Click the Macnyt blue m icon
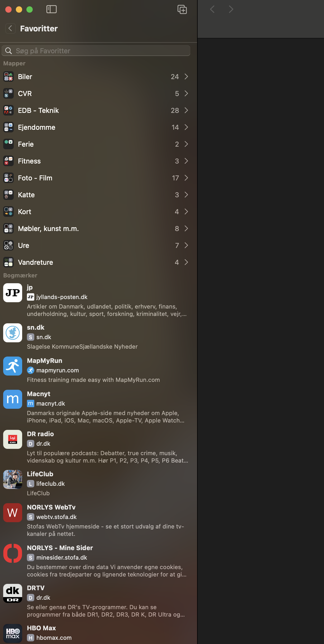This screenshot has width=324, height=644. point(13,399)
